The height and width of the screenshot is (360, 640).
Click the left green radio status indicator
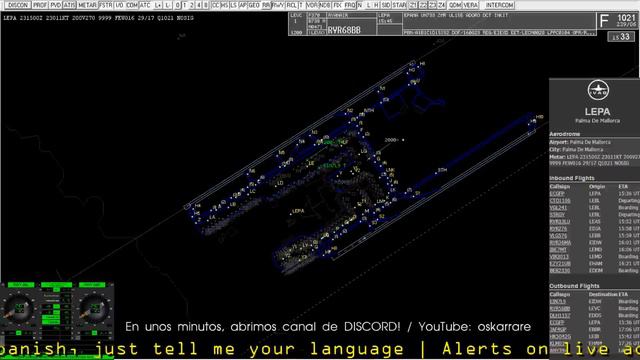tap(21, 284)
